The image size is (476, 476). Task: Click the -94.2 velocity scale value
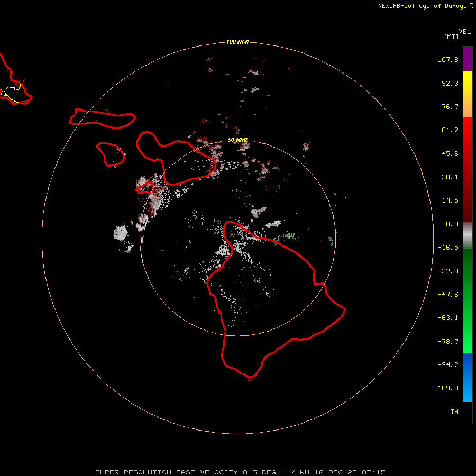(448, 365)
